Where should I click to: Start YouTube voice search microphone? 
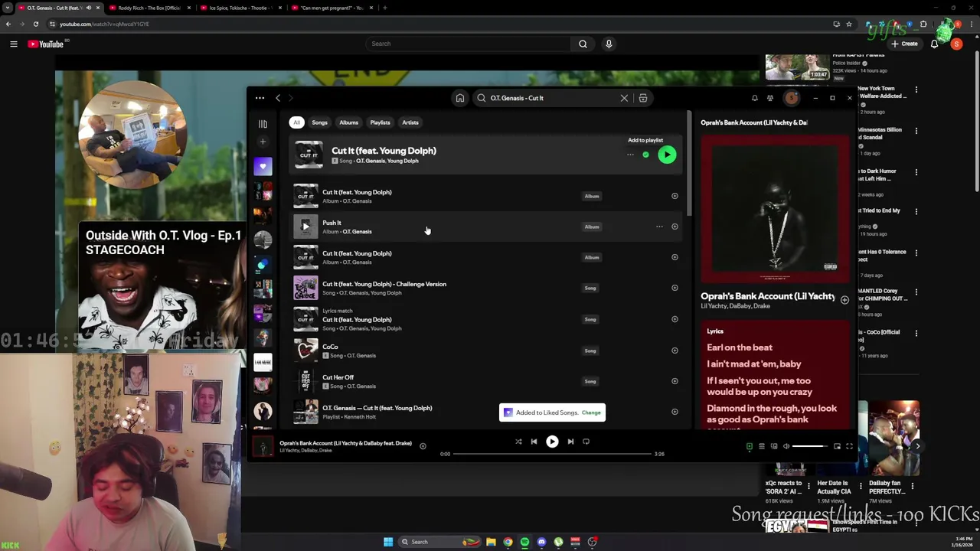point(609,44)
